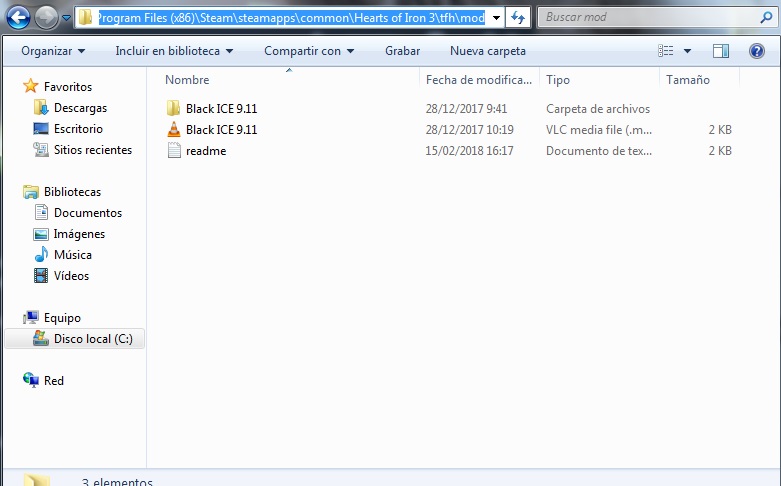Click the Descargas folder icon
The image size is (781, 486).
click(x=40, y=108)
